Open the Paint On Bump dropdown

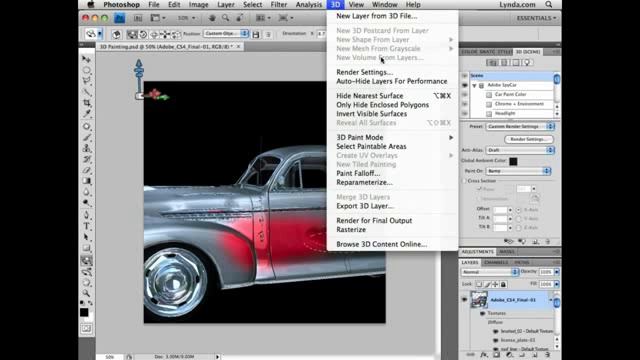pos(518,171)
